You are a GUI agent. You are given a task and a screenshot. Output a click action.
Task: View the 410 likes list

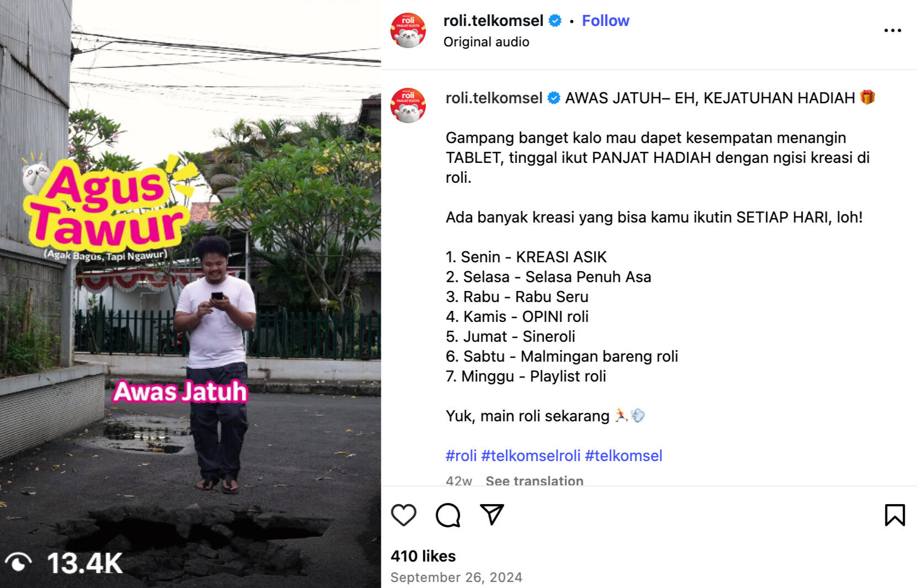(x=423, y=556)
